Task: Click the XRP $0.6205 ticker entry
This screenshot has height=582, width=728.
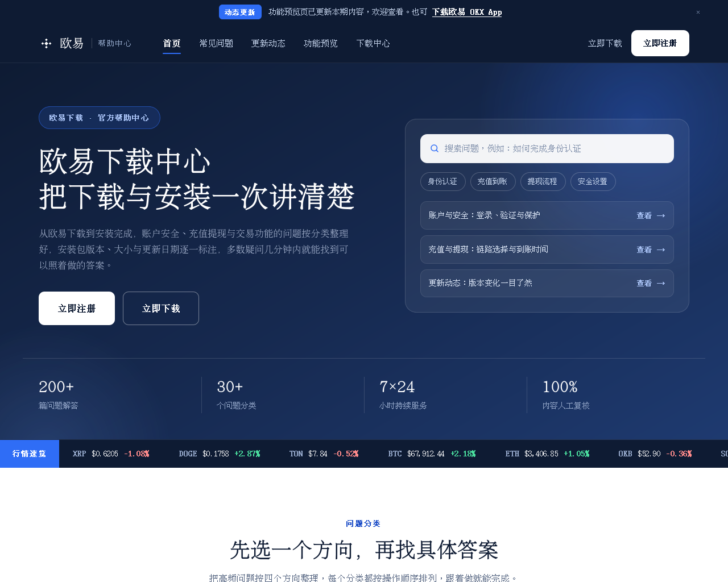Action: pos(111,454)
